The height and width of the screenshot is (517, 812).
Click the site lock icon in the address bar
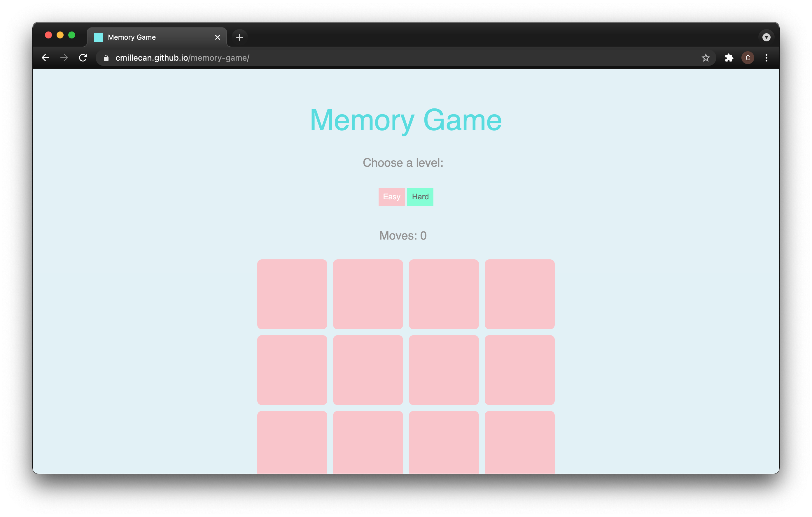[106, 58]
